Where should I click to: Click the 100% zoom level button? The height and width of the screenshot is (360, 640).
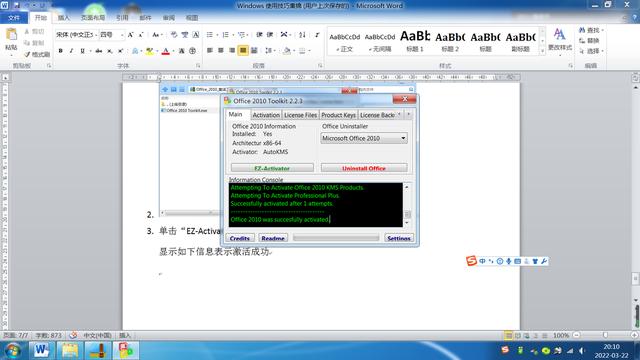click(x=561, y=335)
